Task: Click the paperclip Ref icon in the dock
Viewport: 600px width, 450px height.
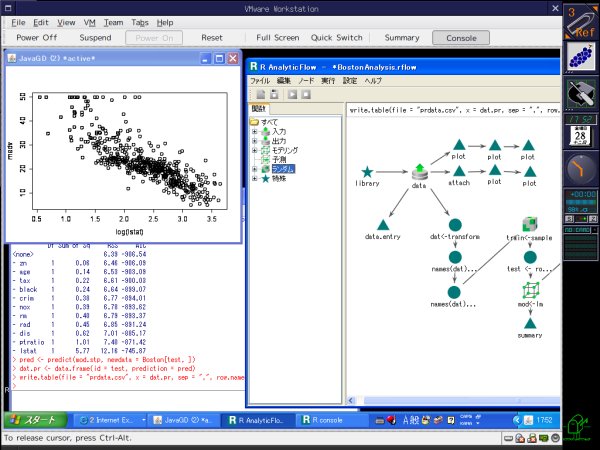Action: pos(580,22)
